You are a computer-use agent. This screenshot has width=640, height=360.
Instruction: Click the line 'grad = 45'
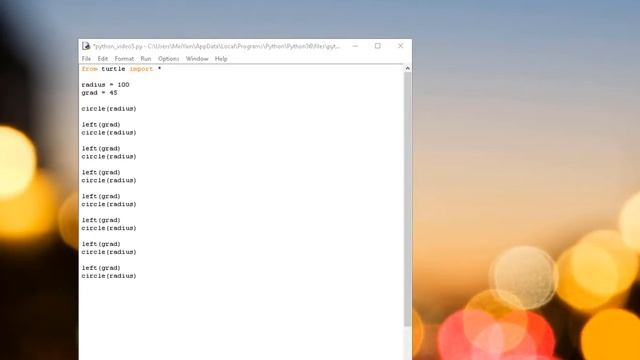tap(99, 93)
